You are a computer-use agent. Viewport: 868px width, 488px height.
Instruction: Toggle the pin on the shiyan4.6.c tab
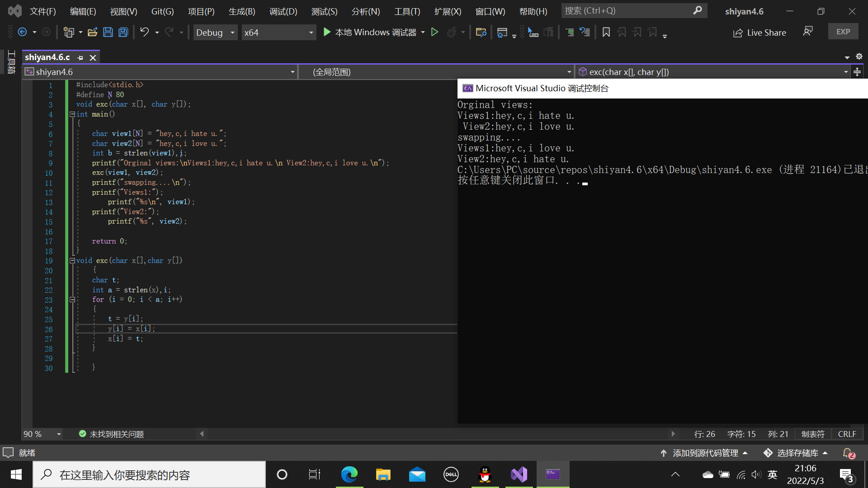pos(80,57)
